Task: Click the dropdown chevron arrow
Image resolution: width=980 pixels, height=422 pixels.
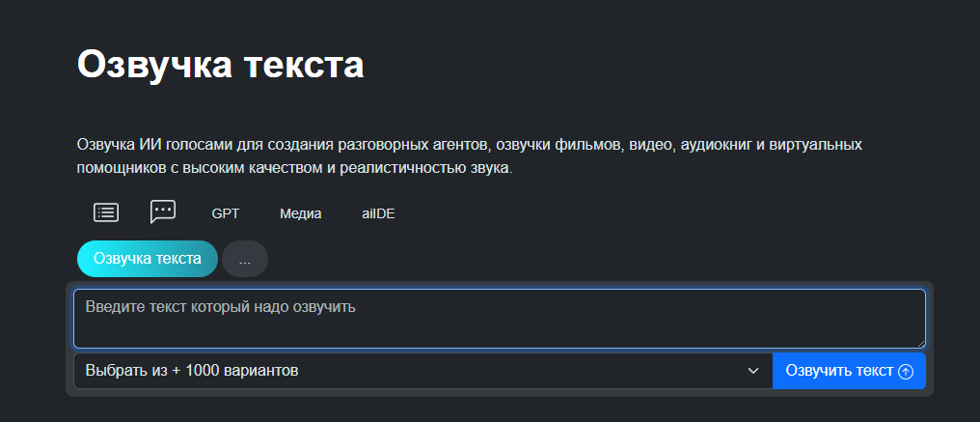Action: pos(752,371)
